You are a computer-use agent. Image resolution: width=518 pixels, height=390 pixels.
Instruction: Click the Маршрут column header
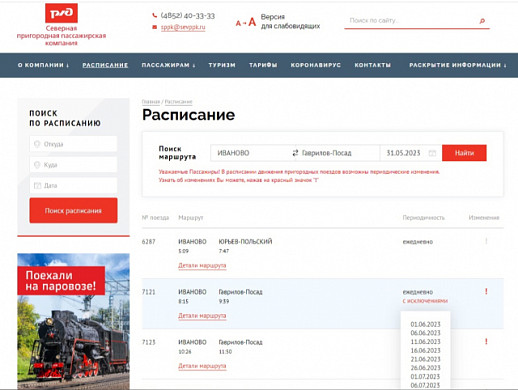click(x=191, y=218)
